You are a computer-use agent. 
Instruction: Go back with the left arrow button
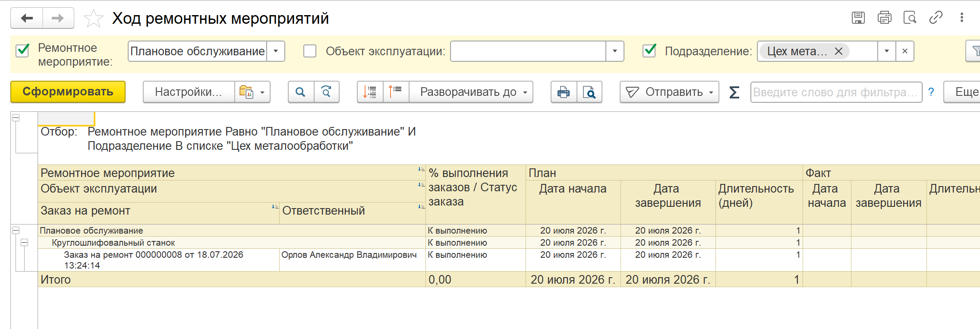pos(27,18)
